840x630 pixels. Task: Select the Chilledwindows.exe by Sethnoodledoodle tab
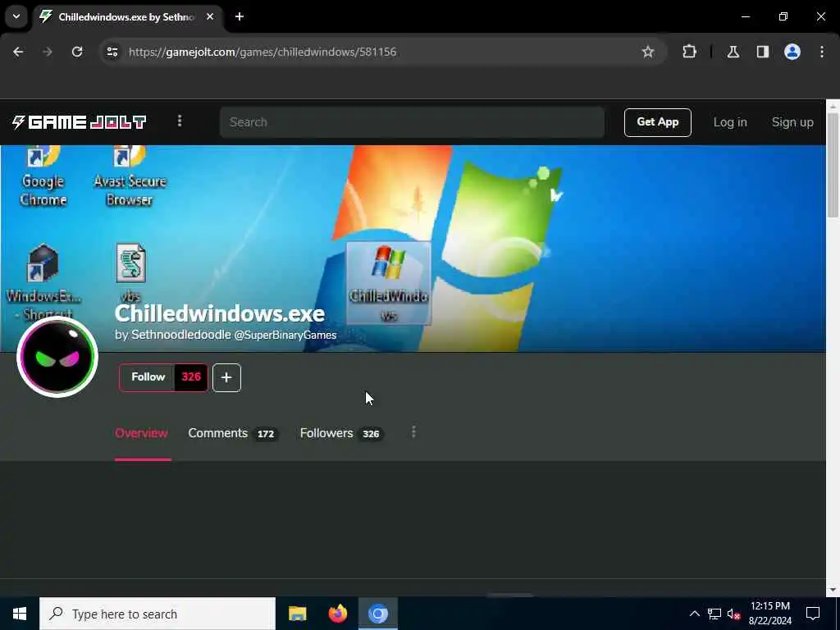[x=126, y=16]
